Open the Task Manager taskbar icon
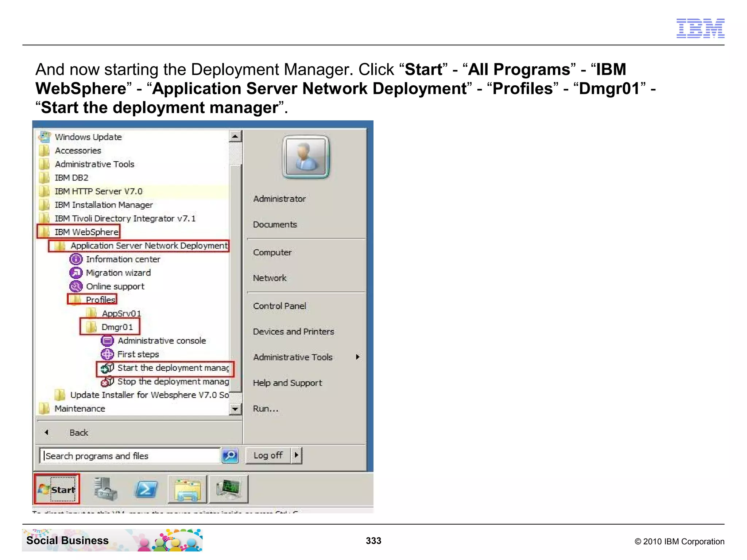747x560 pixels. pos(229,489)
